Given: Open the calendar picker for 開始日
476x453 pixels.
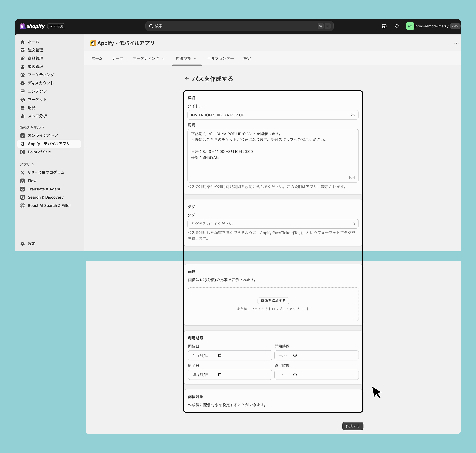Looking at the screenshot, I should (x=220, y=355).
